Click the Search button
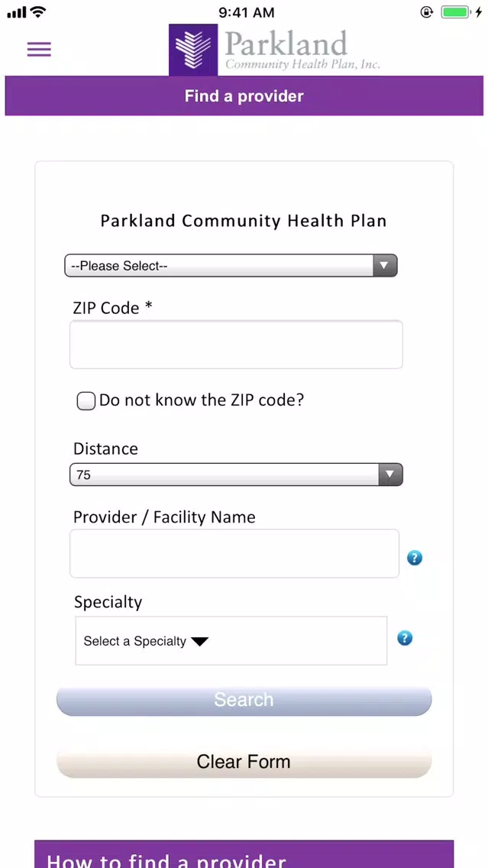The width and height of the screenshot is (488, 868). (244, 700)
